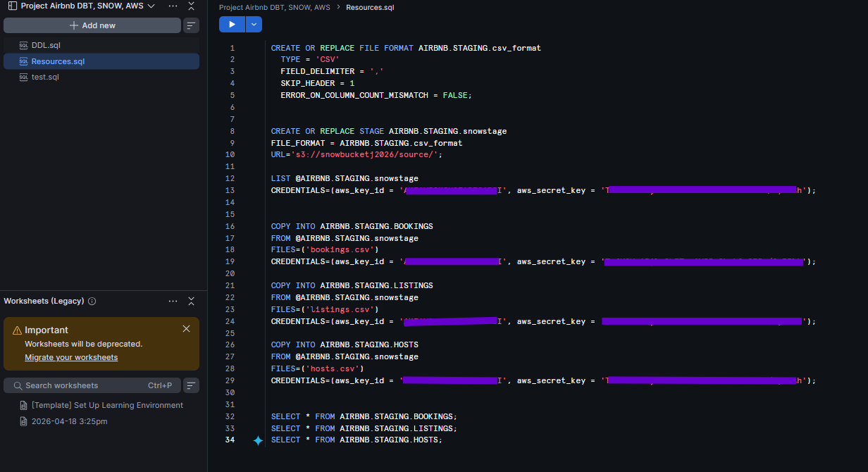
Task: Click the 'hosts.csv' file string
Action: click(x=335, y=368)
